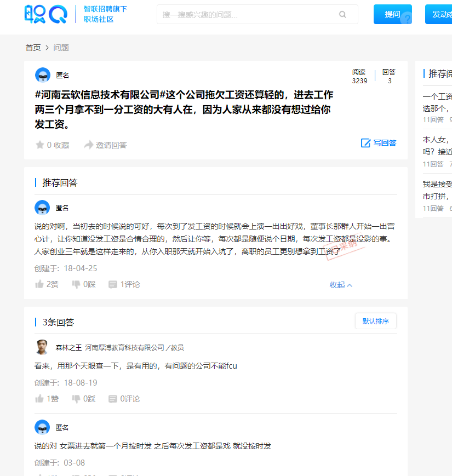452x476 pixels.
Task: Click the blue site logo
Action: click(x=46, y=14)
